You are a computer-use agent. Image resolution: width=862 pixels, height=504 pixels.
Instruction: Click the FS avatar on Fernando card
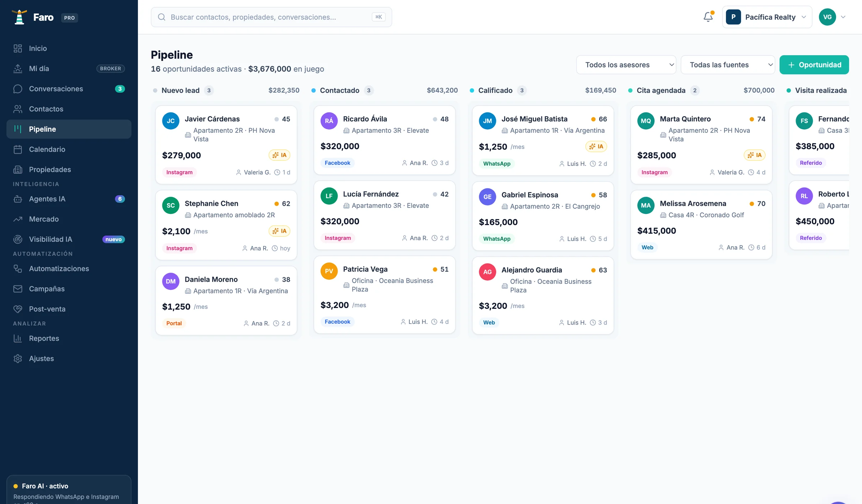(804, 121)
